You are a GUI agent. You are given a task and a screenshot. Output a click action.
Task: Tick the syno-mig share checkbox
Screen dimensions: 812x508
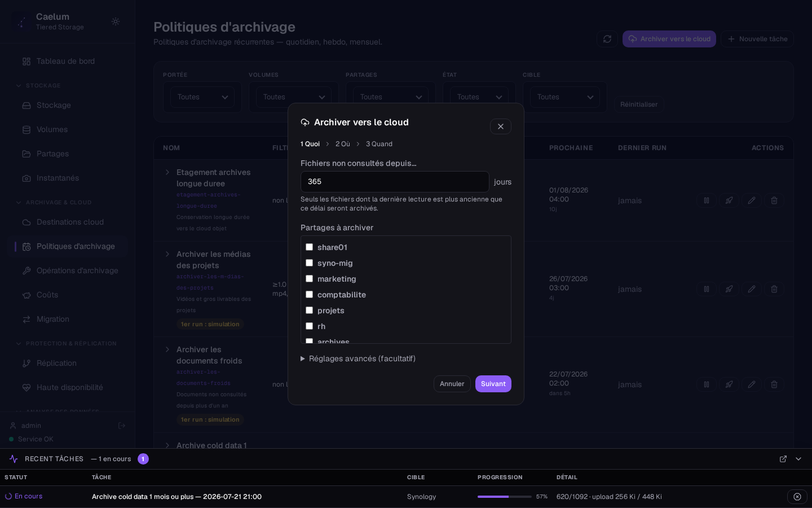(309, 263)
